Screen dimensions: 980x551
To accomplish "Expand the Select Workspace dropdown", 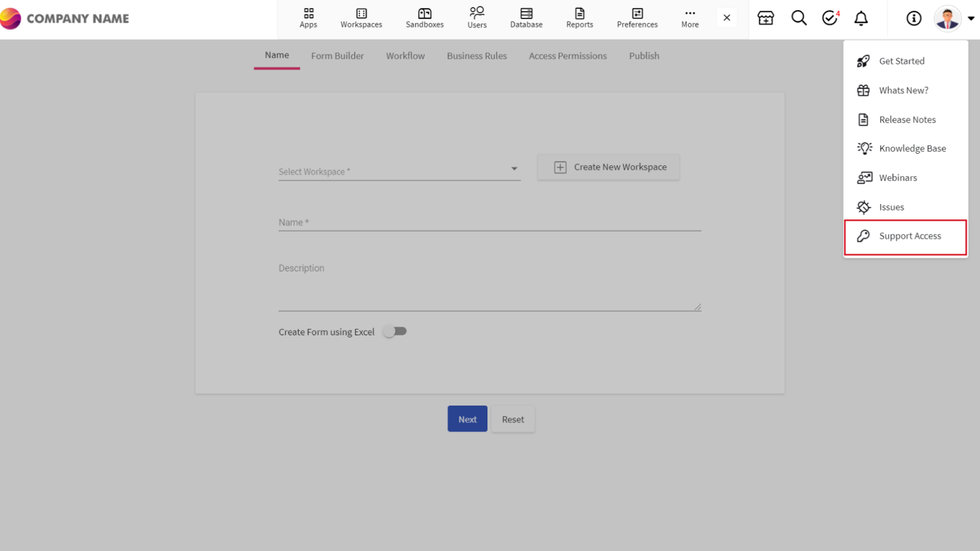I will coord(514,168).
